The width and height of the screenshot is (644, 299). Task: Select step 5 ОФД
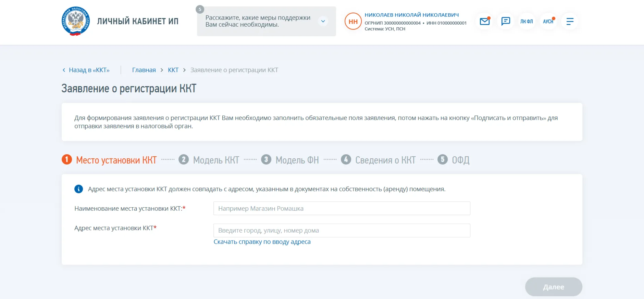[454, 160]
